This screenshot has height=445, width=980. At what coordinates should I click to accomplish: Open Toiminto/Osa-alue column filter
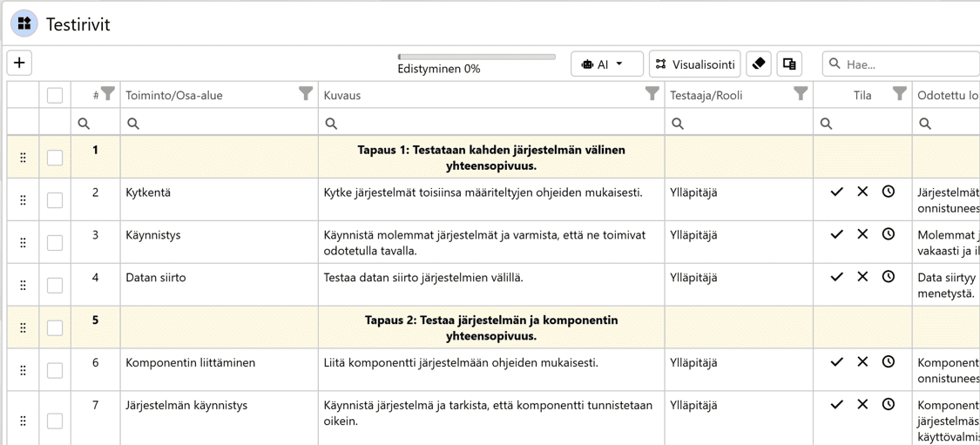coord(305,94)
